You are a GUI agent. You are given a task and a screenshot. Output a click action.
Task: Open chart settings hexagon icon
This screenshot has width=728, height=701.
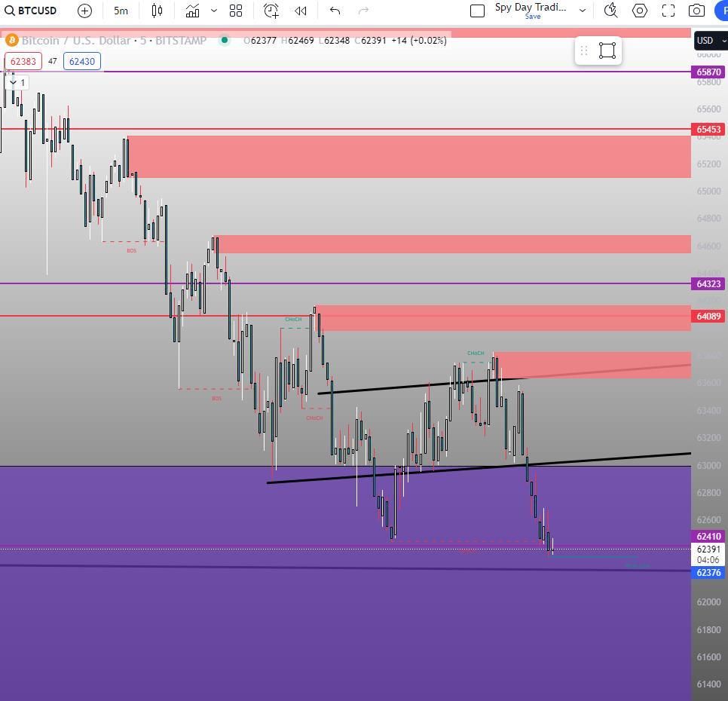[x=640, y=11]
